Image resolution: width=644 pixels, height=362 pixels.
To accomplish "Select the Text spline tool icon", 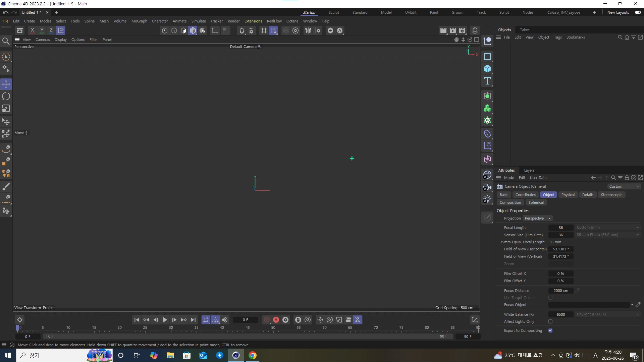I will pyautogui.click(x=487, y=81).
